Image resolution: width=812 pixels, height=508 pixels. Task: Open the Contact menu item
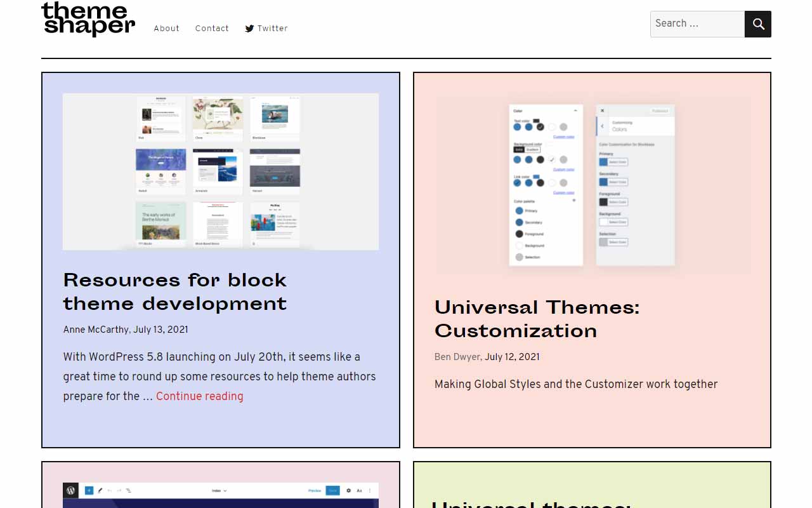[x=212, y=29]
